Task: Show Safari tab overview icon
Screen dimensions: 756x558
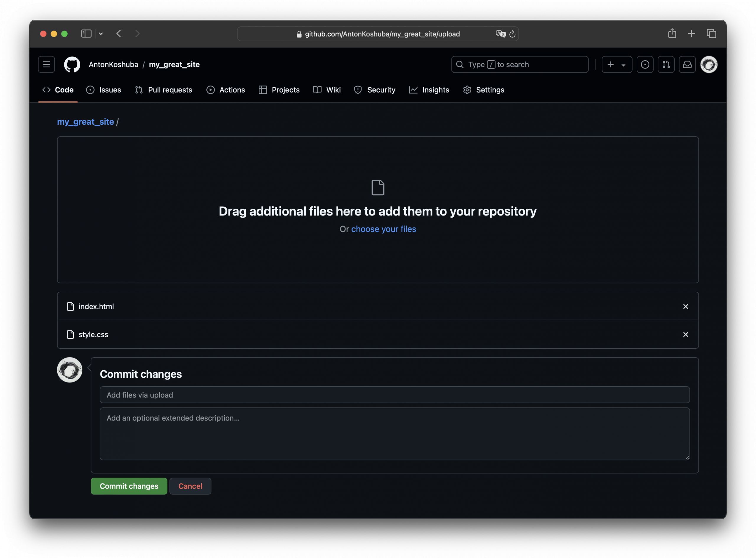Action: (711, 33)
